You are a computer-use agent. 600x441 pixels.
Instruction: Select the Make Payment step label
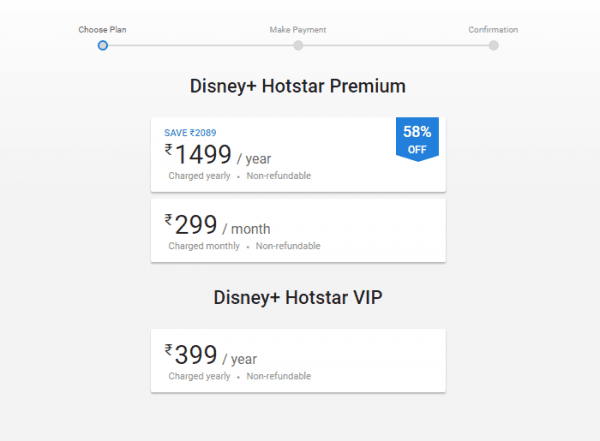click(x=298, y=30)
